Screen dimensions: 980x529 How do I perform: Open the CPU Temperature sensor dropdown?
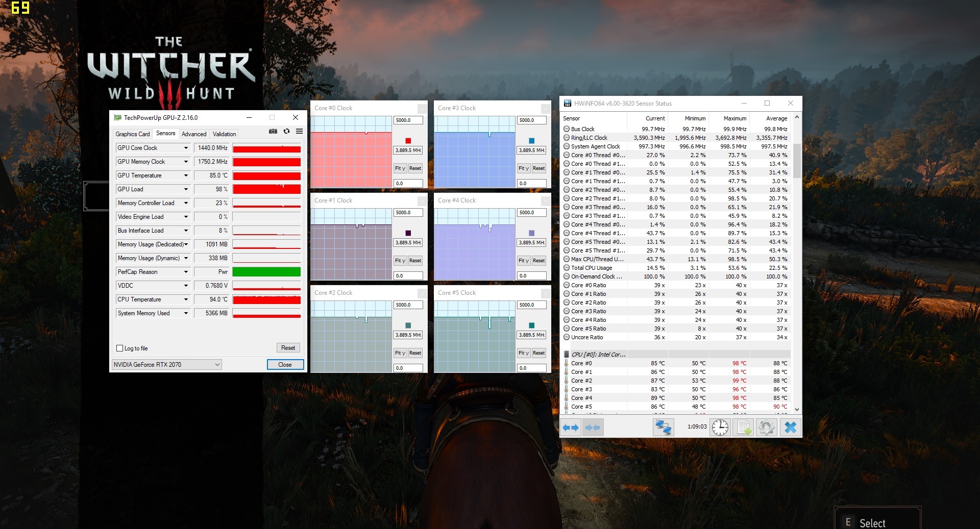pyautogui.click(x=186, y=299)
